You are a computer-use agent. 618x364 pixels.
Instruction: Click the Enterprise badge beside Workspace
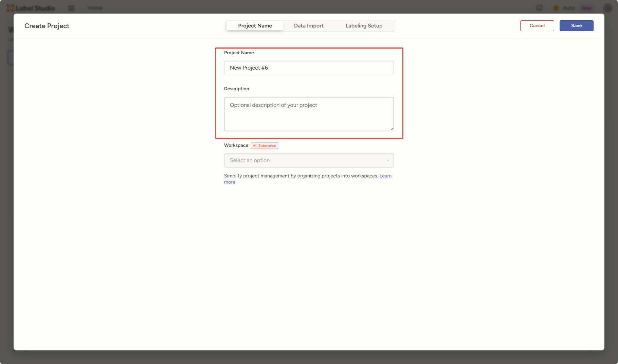[265, 146]
